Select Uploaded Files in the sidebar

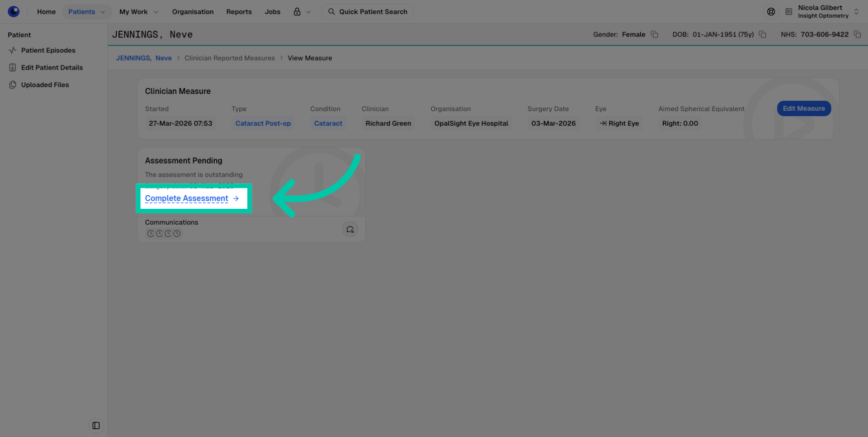(x=45, y=85)
